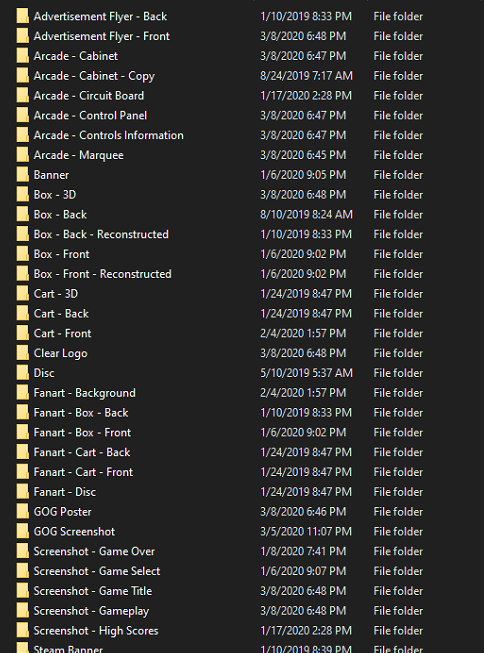The width and height of the screenshot is (484, 653).
Task: Click the Arcade - Marquee folder icon
Action: click(22, 155)
